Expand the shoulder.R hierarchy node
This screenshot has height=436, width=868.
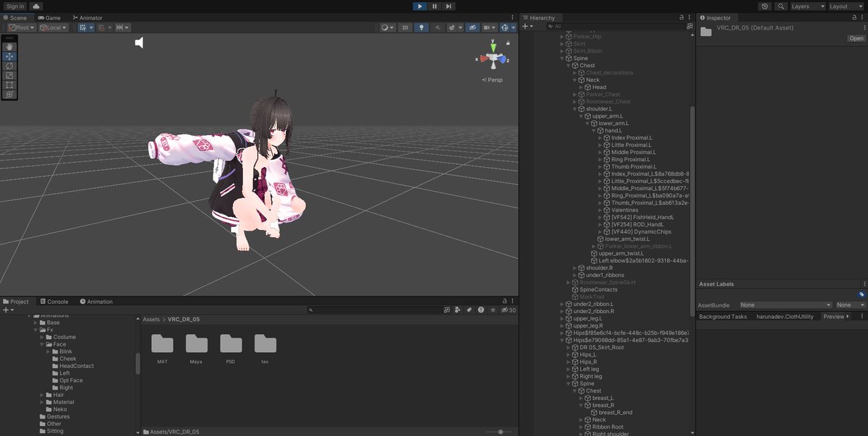(575, 268)
